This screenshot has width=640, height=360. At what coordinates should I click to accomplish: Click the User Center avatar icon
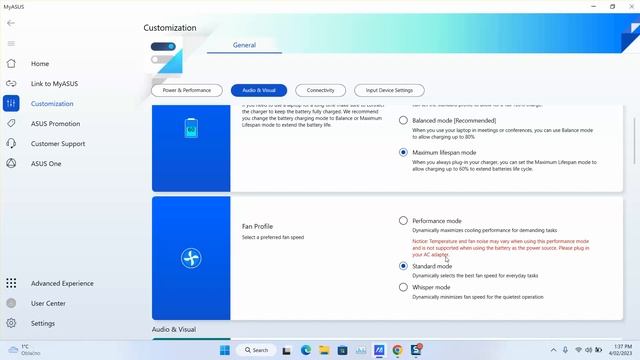(x=11, y=303)
